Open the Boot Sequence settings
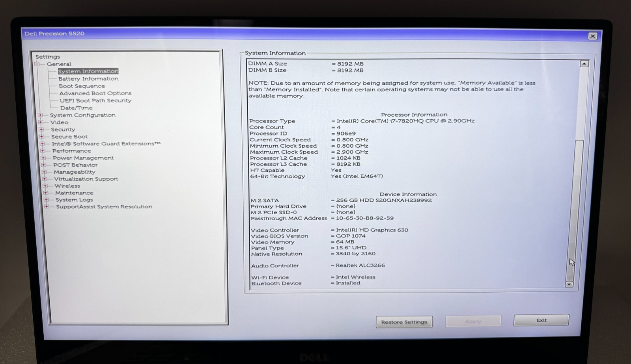 (x=82, y=86)
